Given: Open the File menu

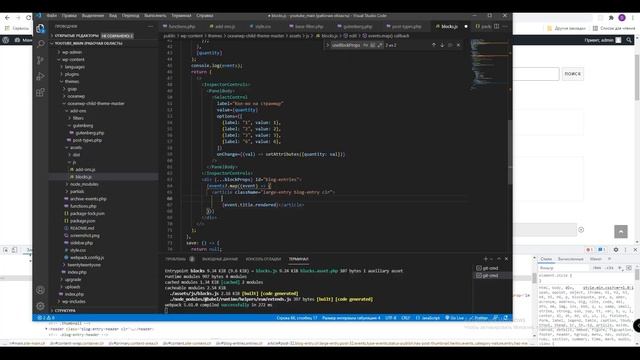Looking at the screenshot, I should [x=52, y=16].
